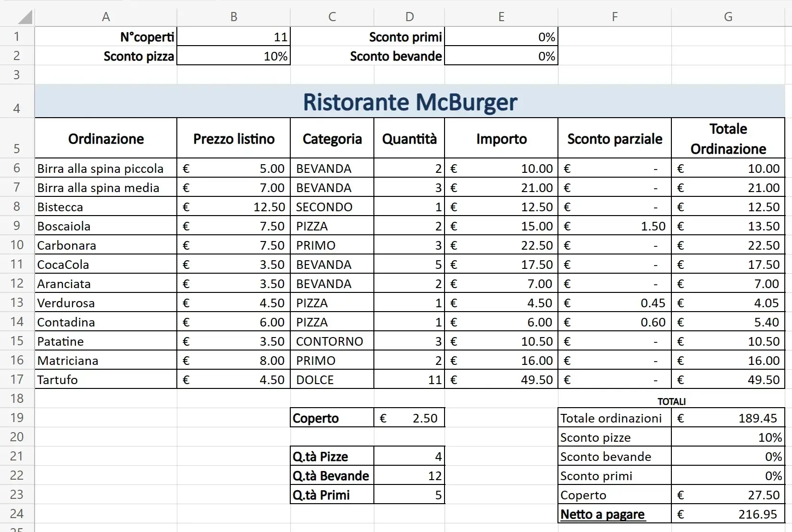The image size is (792, 532).
Task: Select Verdurosa's order total 4.05
Action: click(x=728, y=302)
